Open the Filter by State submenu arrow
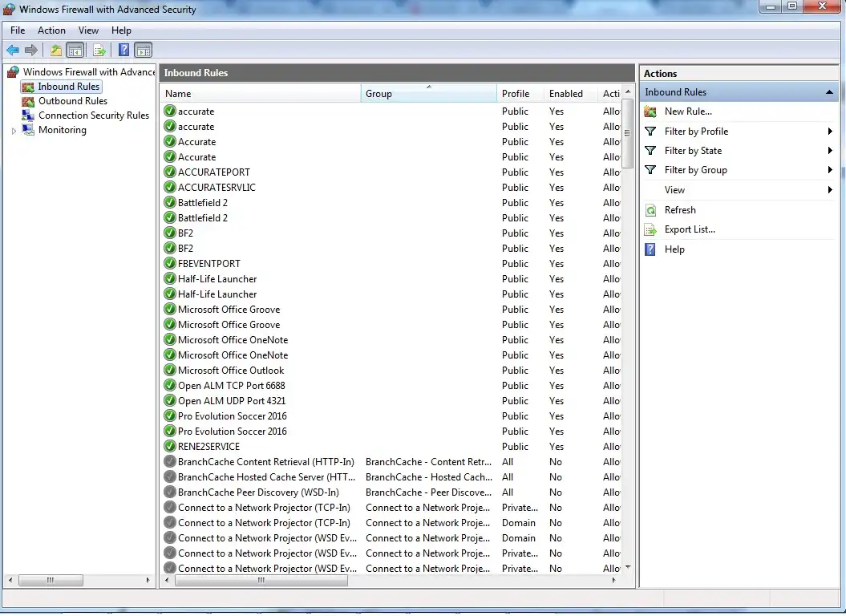This screenshot has height=616, width=846. [830, 151]
